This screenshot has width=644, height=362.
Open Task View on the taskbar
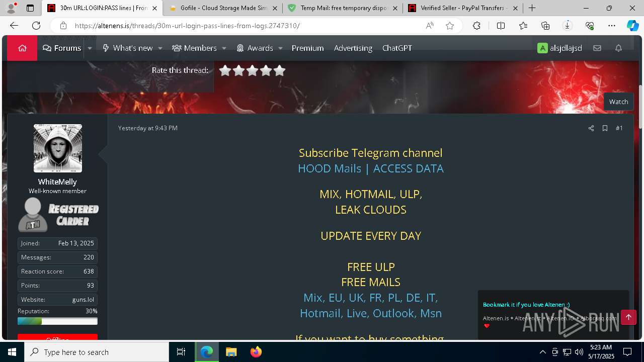click(x=181, y=352)
